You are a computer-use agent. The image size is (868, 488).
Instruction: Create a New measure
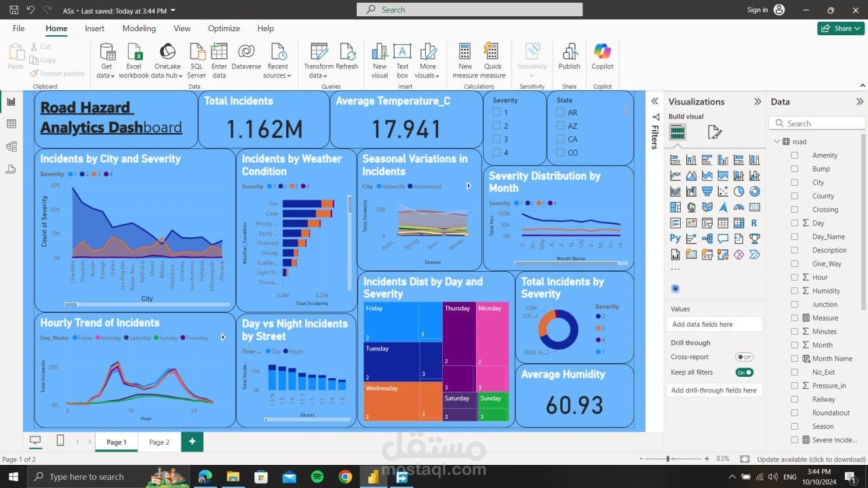(465, 60)
